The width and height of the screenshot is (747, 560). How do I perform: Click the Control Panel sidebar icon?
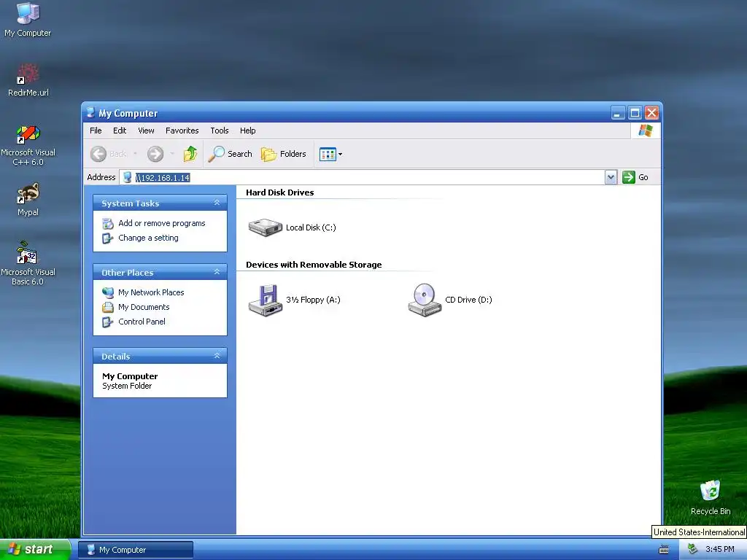tap(108, 322)
